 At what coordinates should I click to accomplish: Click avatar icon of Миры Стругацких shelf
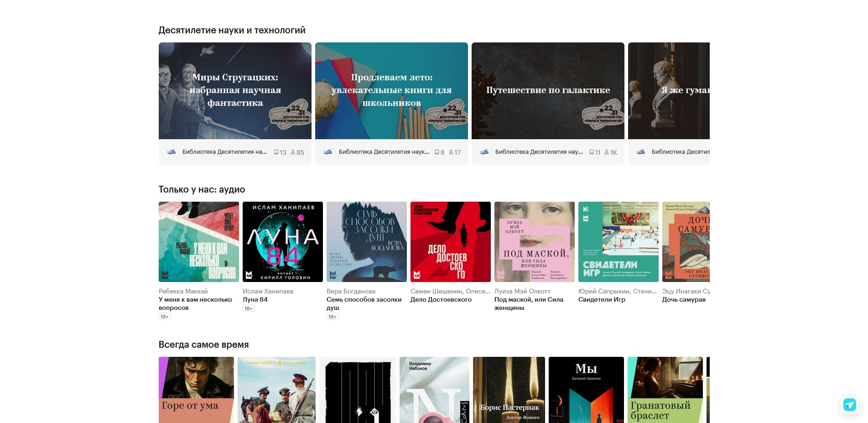(x=172, y=152)
